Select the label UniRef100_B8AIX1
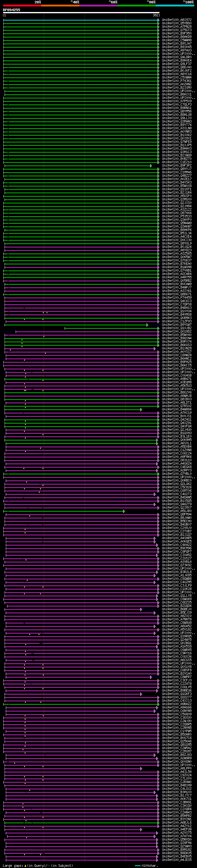The width and height of the screenshot is (197, 868). click(x=177, y=94)
